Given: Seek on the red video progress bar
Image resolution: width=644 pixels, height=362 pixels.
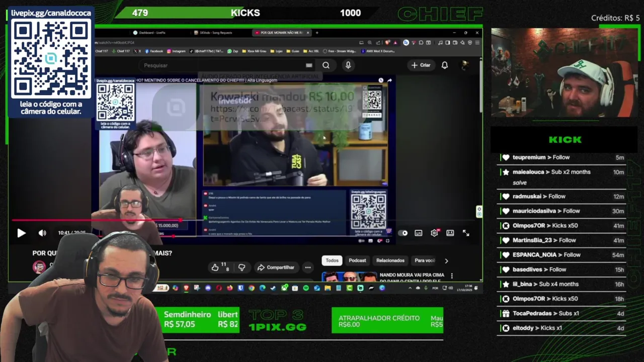Looking at the screenshot, I should 243,220.
